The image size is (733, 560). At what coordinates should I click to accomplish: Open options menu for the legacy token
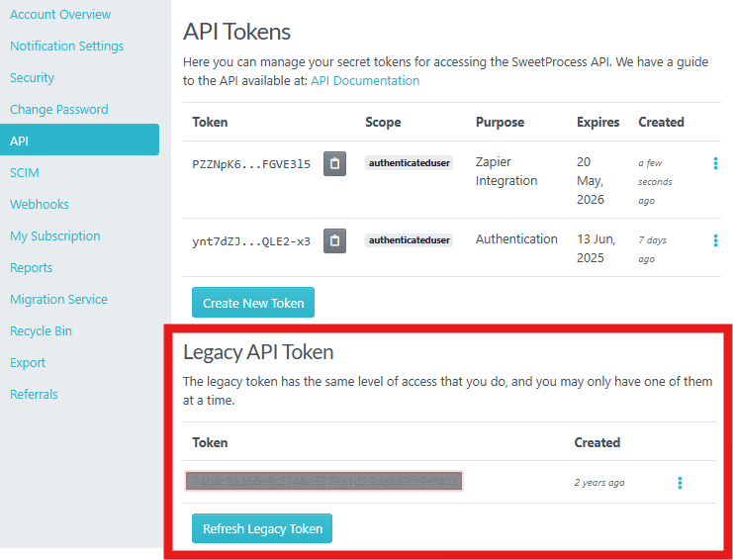tap(680, 483)
